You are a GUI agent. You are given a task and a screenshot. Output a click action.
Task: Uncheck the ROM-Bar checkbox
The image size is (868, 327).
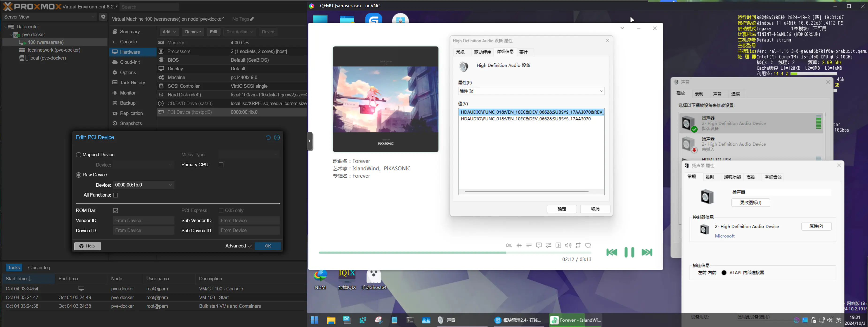click(x=116, y=210)
